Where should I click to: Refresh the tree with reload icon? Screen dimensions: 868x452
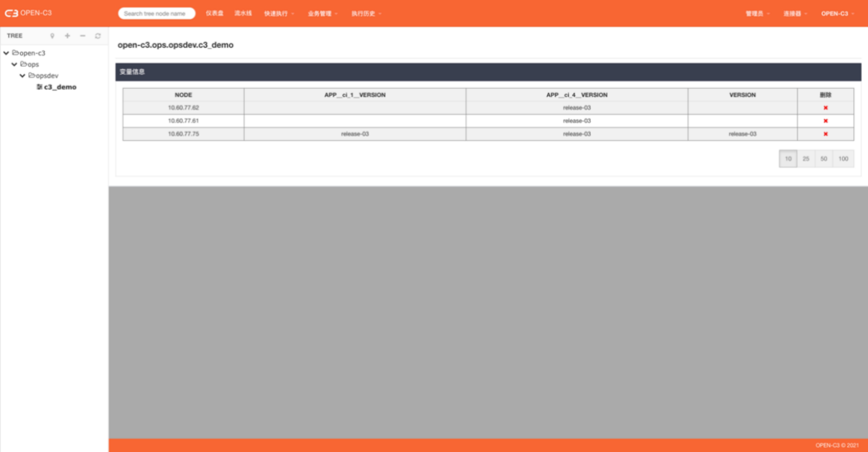coord(98,36)
